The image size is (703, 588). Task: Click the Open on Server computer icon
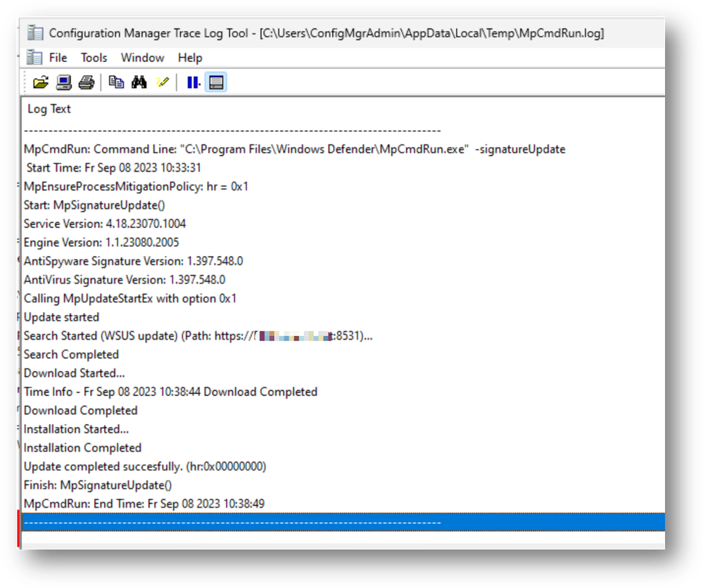click(63, 82)
